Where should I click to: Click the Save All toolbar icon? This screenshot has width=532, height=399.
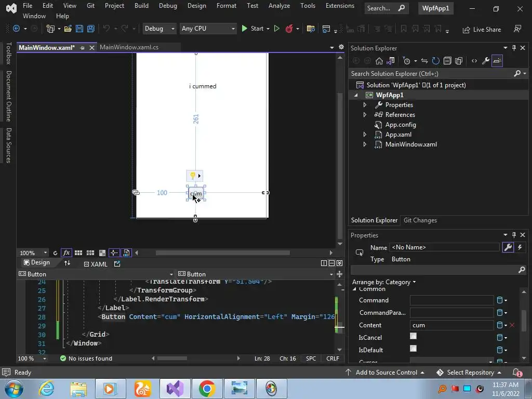point(90,29)
